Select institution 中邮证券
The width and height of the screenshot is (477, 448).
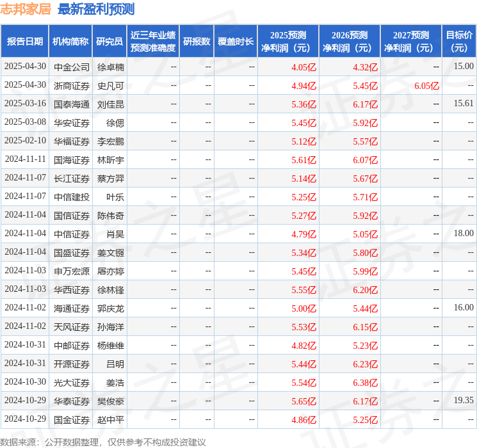[x=72, y=346]
